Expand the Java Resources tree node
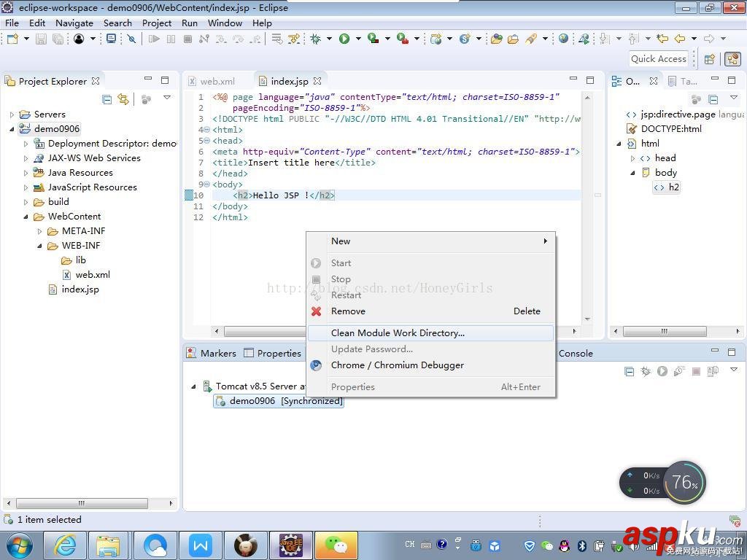 click(x=26, y=173)
